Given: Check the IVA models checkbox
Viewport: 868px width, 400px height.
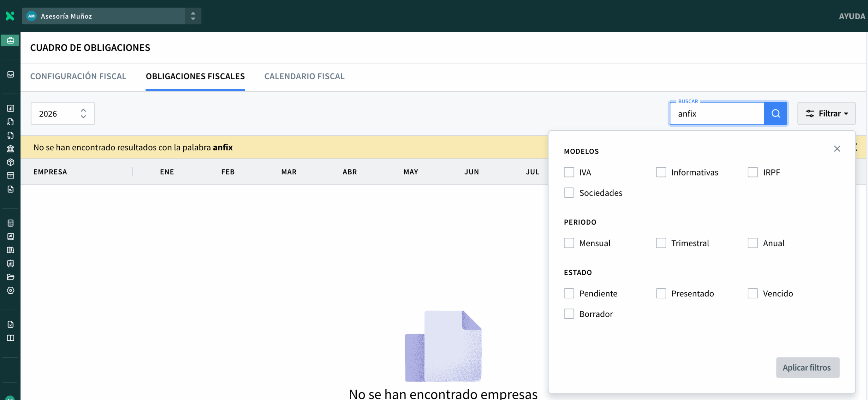Looking at the screenshot, I should coord(569,172).
